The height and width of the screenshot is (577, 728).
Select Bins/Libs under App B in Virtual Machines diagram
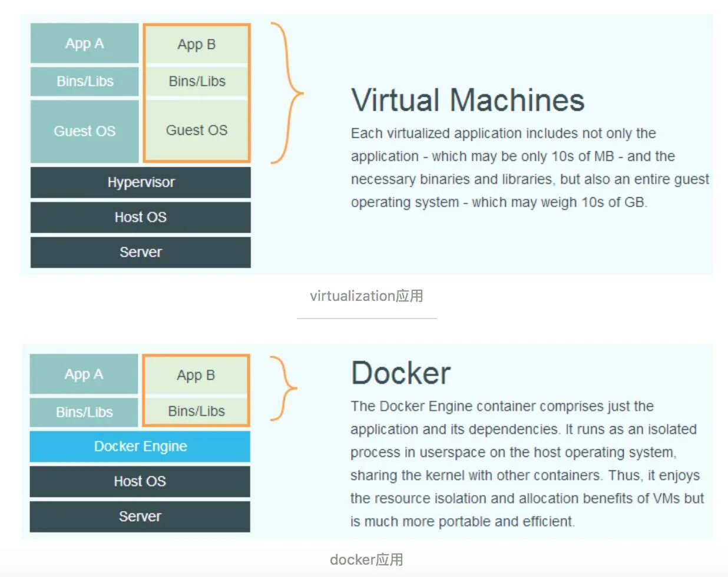coord(197,81)
